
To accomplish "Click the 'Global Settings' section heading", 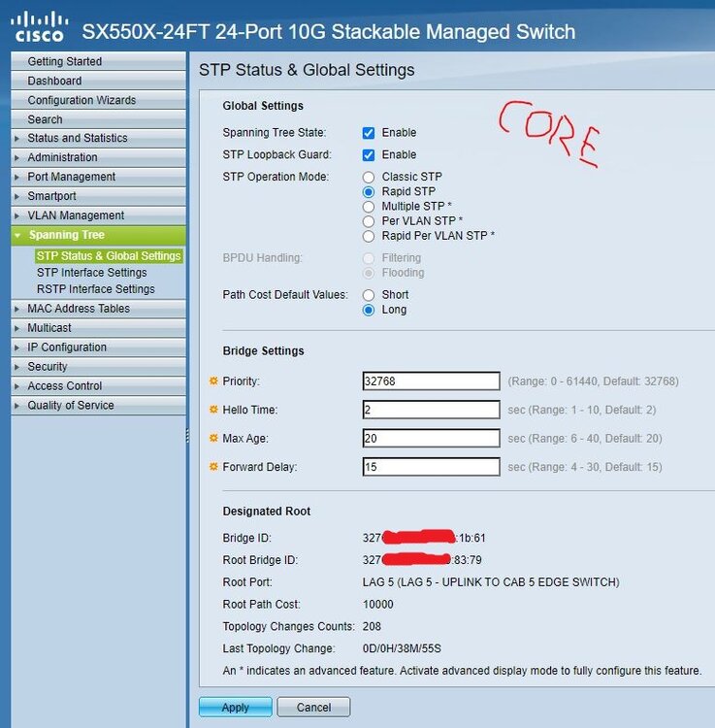I will pyautogui.click(x=263, y=106).
